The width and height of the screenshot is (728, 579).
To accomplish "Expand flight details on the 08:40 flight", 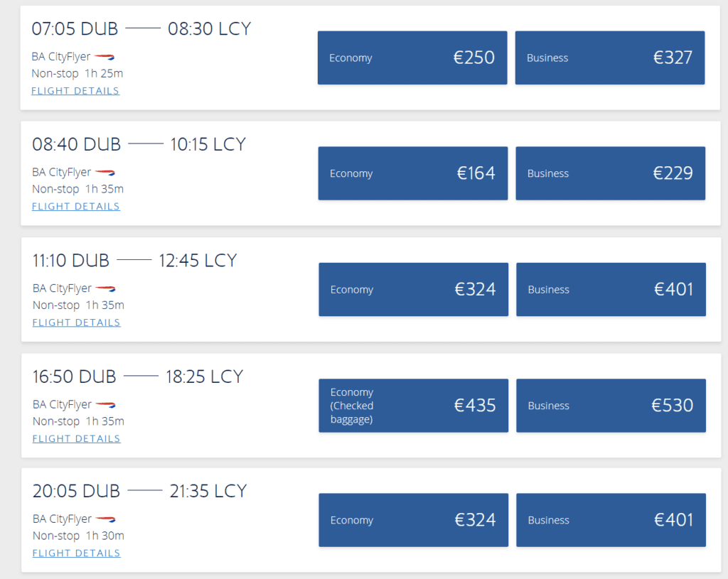I will click(x=75, y=206).
